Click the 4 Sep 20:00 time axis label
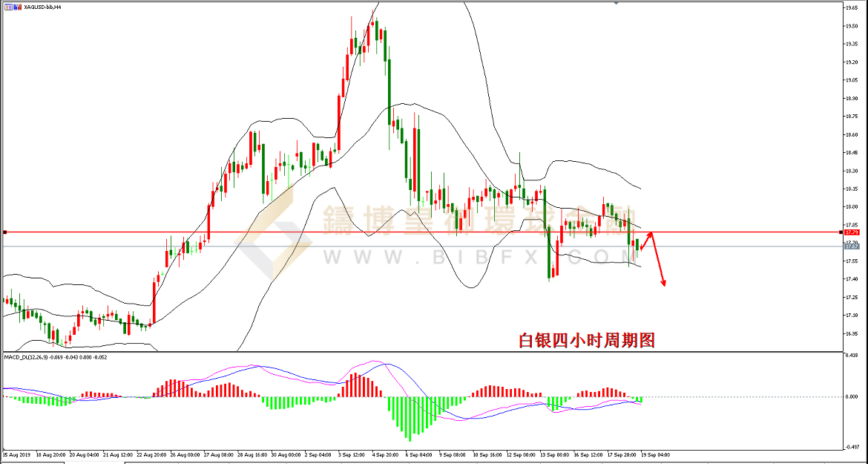Image resolution: width=868 pixels, height=464 pixels. click(384, 454)
